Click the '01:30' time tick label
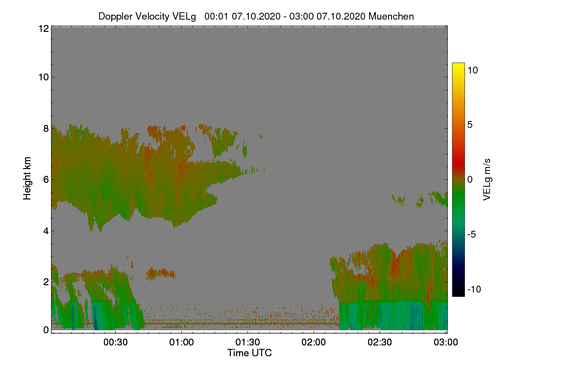The image size is (588, 392). [x=248, y=343]
